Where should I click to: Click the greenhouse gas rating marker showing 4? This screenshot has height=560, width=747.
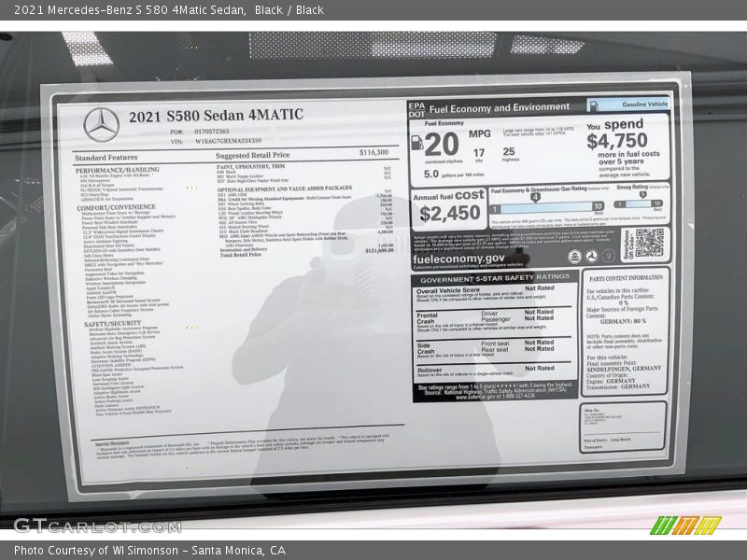click(534, 197)
